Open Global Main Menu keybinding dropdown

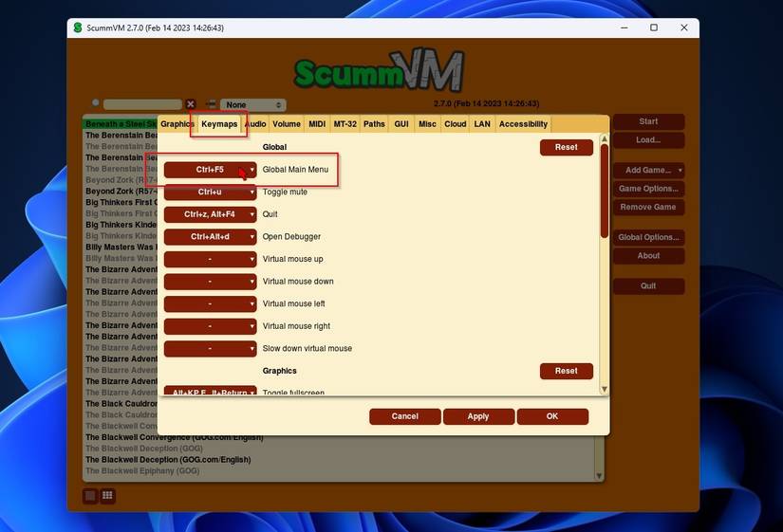[211, 170]
